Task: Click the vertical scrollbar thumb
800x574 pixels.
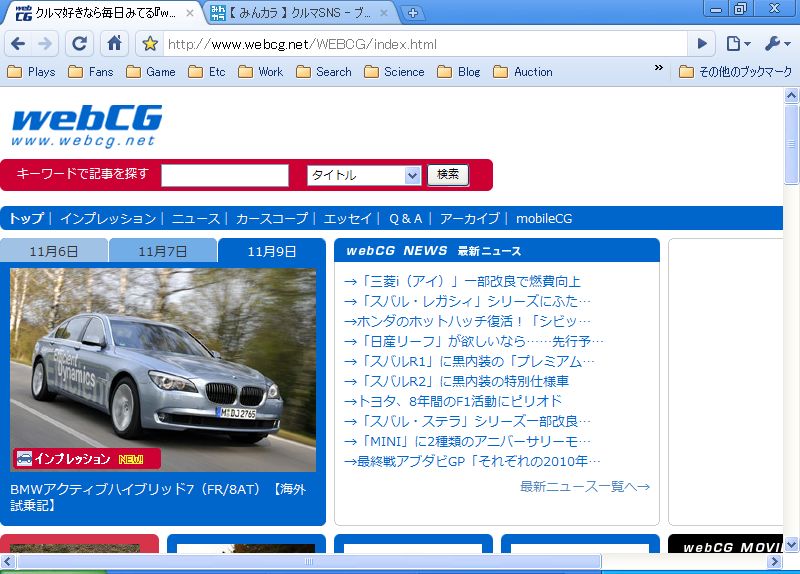Action: 791,144
